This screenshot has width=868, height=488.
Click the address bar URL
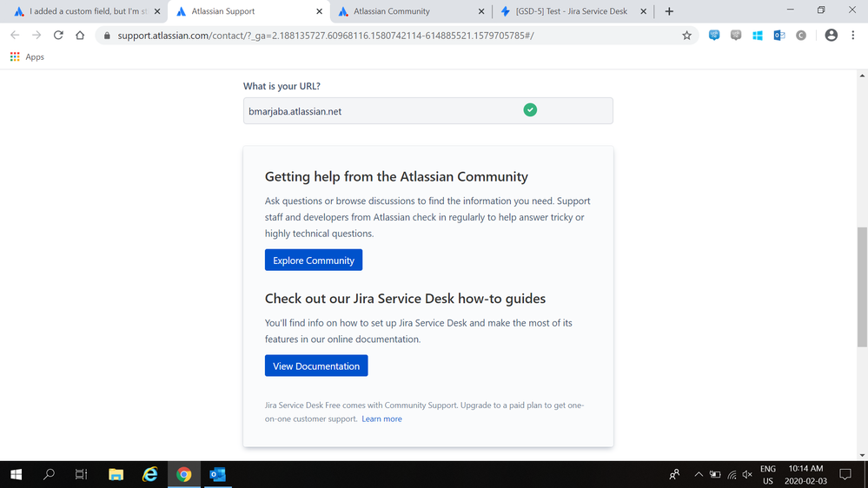(326, 36)
